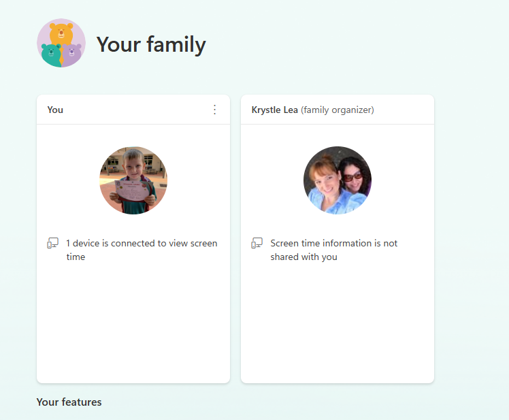Open the three-dot menu on You card

pos(214,110)
